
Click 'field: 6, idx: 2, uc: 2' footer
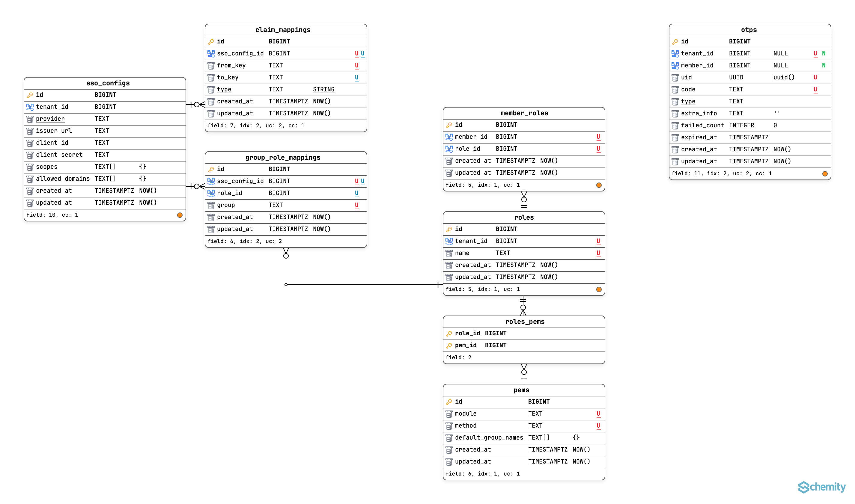pyautogui.click(x=245, y=242)
